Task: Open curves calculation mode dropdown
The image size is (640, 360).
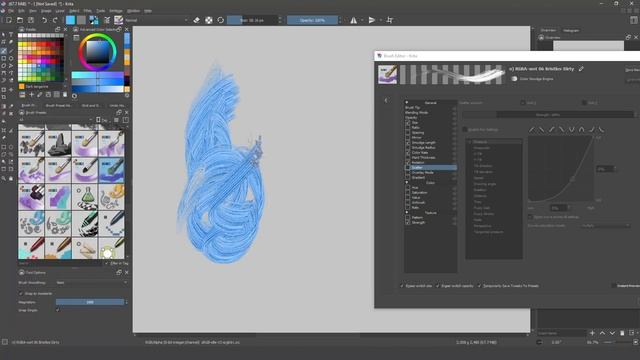Action: tap(606, 225)
